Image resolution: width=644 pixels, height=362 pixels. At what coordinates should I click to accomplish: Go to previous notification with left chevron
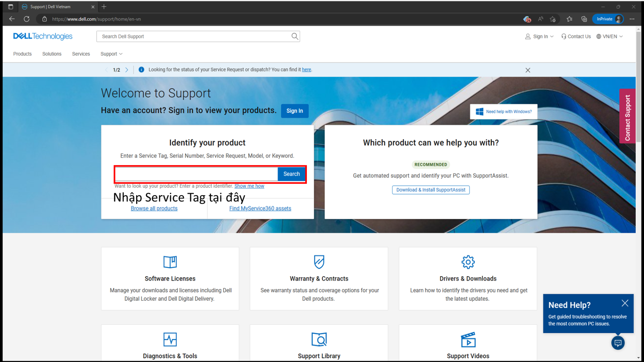pos(107,70)
